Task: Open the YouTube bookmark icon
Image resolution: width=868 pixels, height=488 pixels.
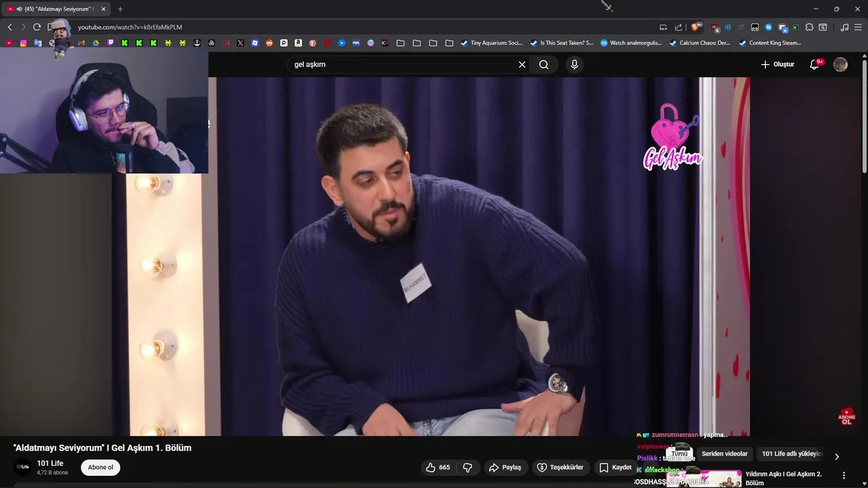Action: pyautogui.click(x=9, y=43)
